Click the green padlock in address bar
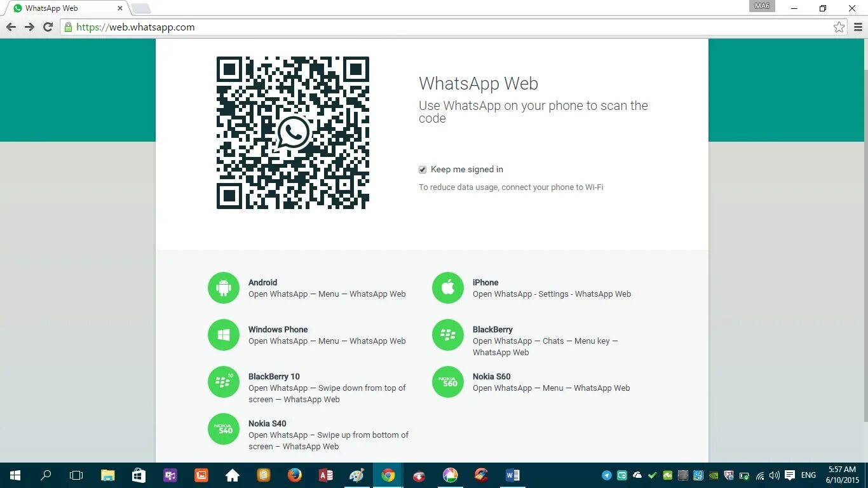 (69, 27)
